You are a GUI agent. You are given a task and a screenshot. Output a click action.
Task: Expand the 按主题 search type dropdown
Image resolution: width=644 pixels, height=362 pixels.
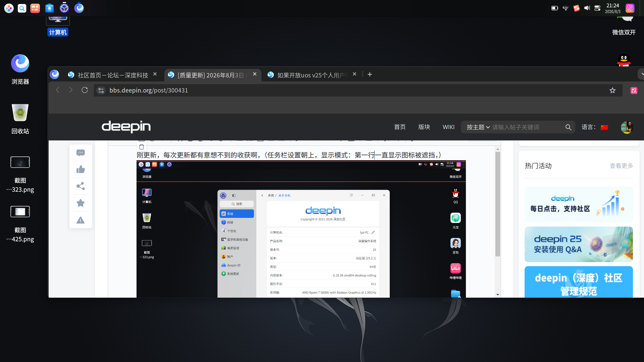pyautogui.click(x=478, y=127)
